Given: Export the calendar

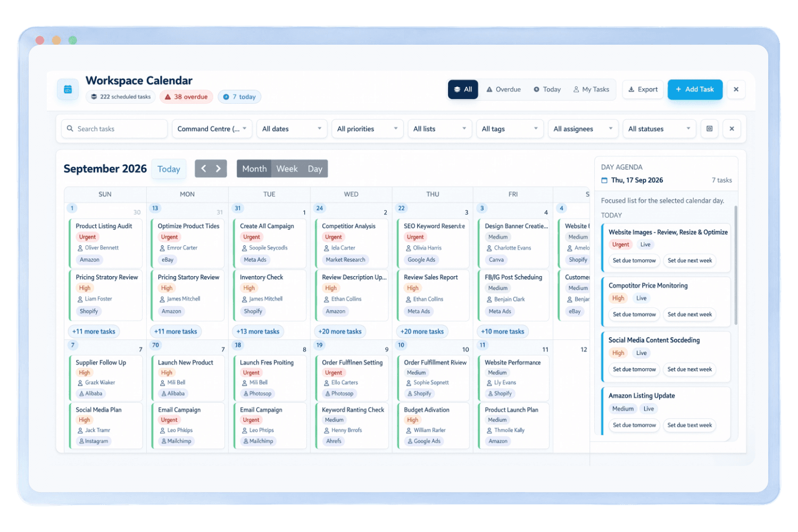Looking at the screenshot, I should (x=643, y=89).
